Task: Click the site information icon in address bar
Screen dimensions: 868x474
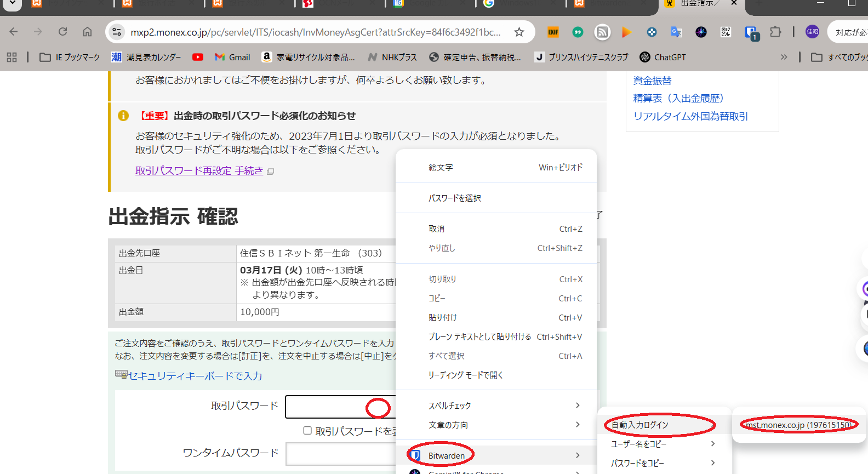Action: point(117,32)
